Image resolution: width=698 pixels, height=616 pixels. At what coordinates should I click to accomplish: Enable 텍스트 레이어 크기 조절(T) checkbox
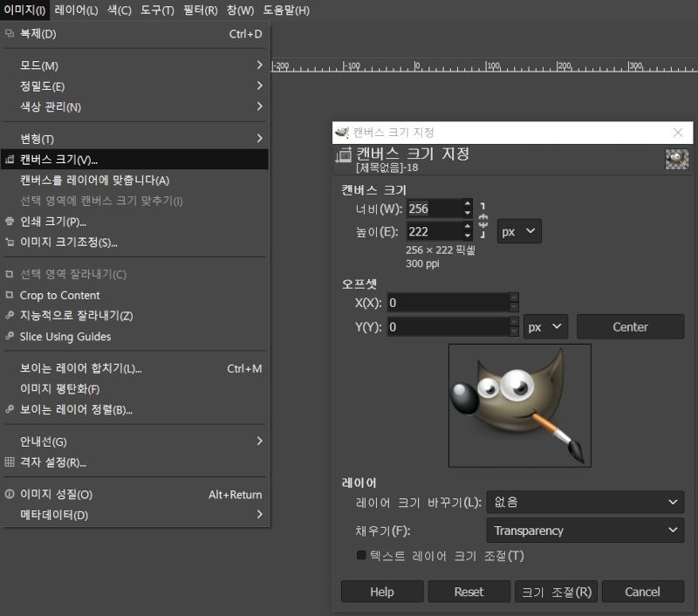pyautogui.click(x=361, y=555)
